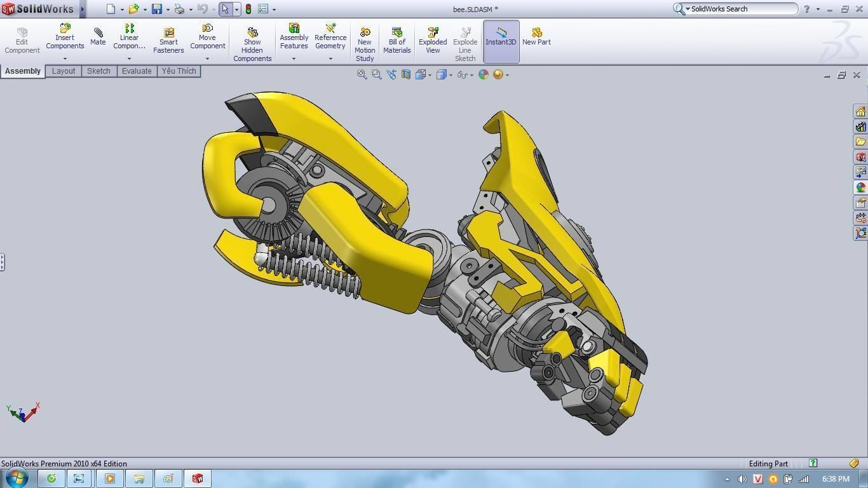
Task: Click the Section View icon
Action: click(x=405, y=74)
